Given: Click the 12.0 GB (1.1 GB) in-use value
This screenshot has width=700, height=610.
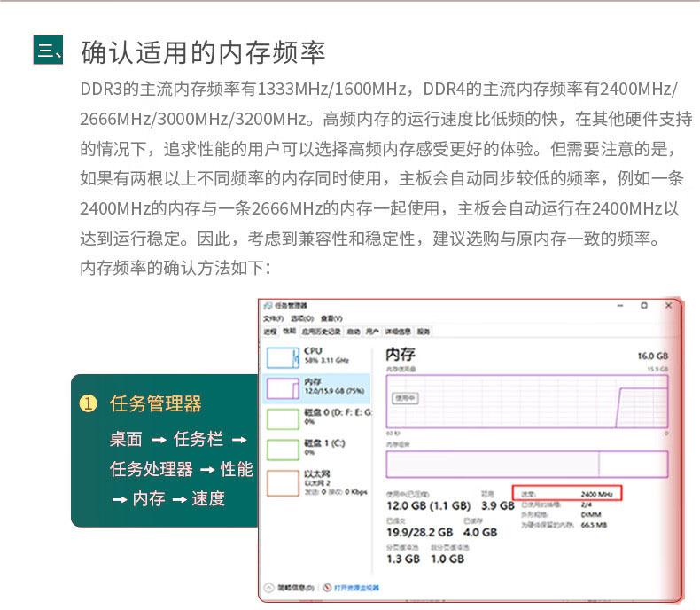Looking at the screenshot, I should (x=429, y=505).
